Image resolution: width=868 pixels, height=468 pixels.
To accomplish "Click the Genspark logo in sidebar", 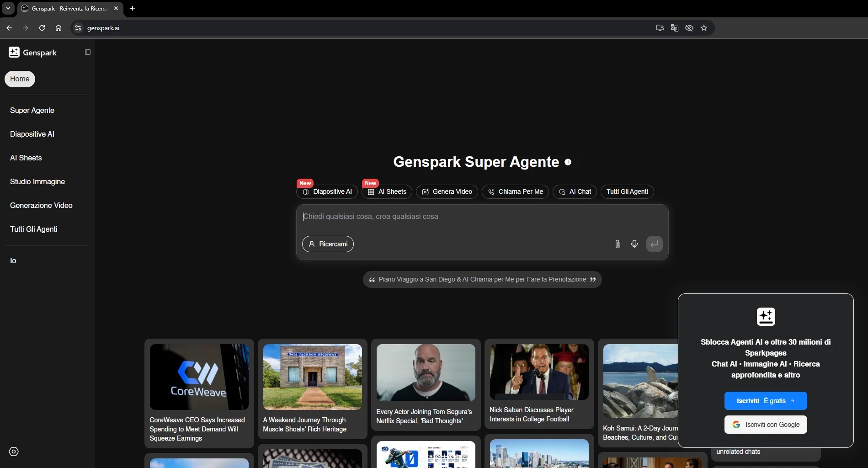I will point(32,53).
